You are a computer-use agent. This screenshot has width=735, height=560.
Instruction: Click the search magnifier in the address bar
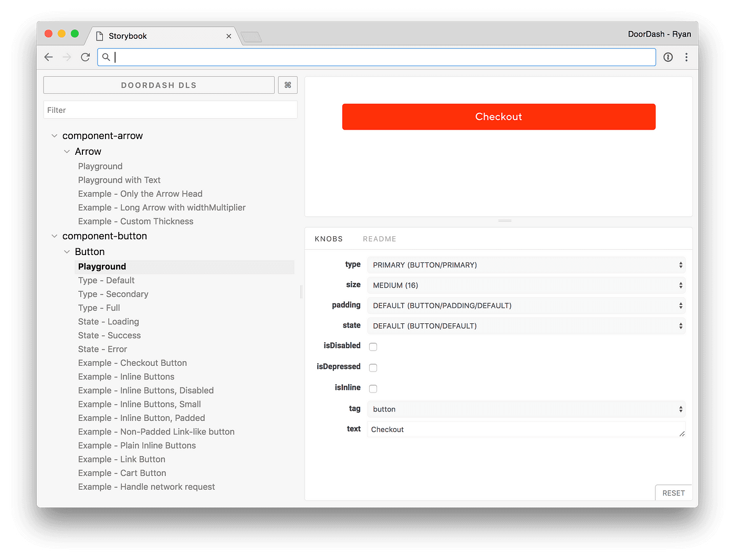coord(106,57)
